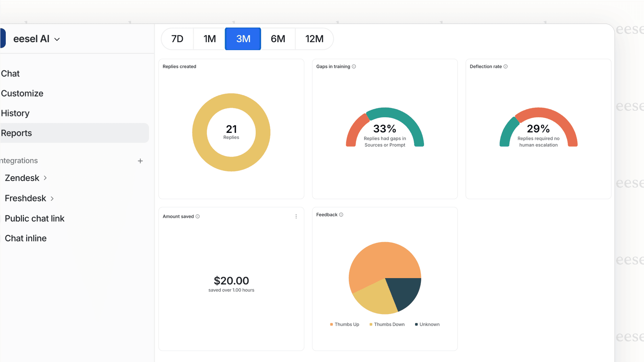Click the Deflection rate info icon
This screenshot has height=362, width=644.
click(x=506, y=66)
